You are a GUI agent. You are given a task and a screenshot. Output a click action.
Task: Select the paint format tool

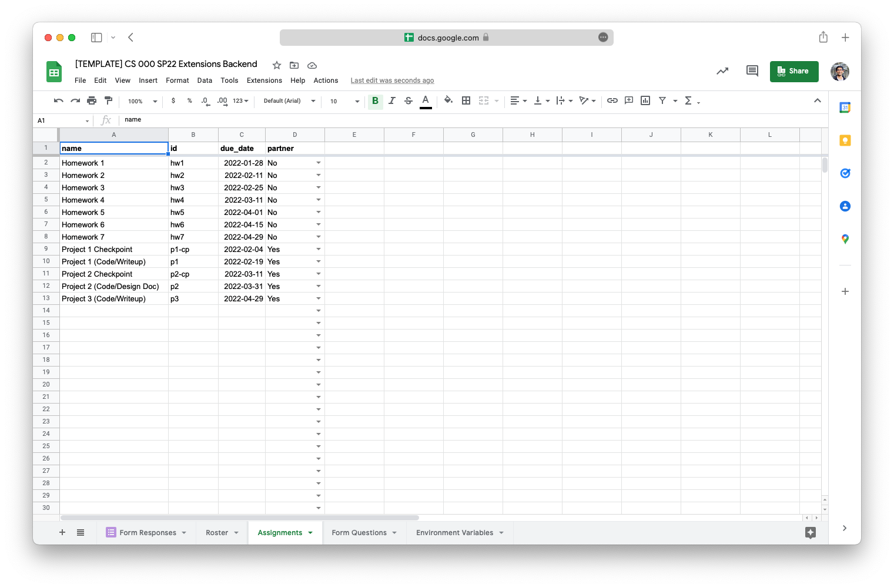108,101
